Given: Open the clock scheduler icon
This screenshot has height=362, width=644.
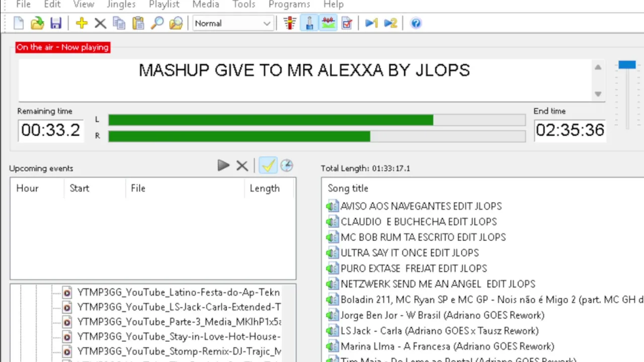Looking at the screenshot, I should pyautogui.click(x=286, y=165).
